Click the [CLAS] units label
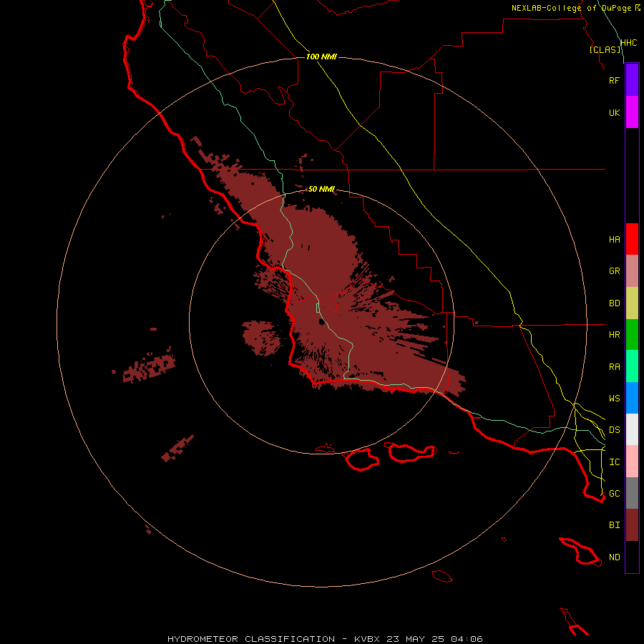This screenshot has width=644, height=644. click(605, 49)
